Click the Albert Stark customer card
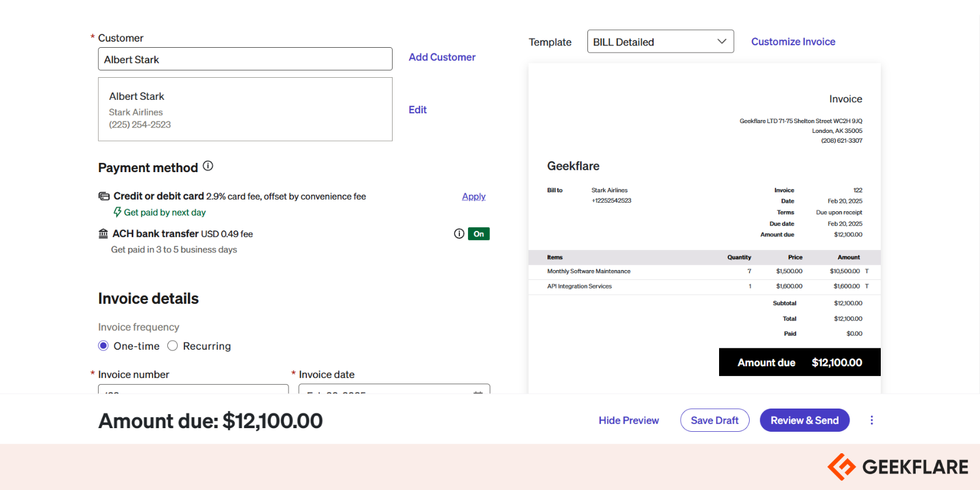This screenshot has height=490, width=980. click(x=245, y=109)
